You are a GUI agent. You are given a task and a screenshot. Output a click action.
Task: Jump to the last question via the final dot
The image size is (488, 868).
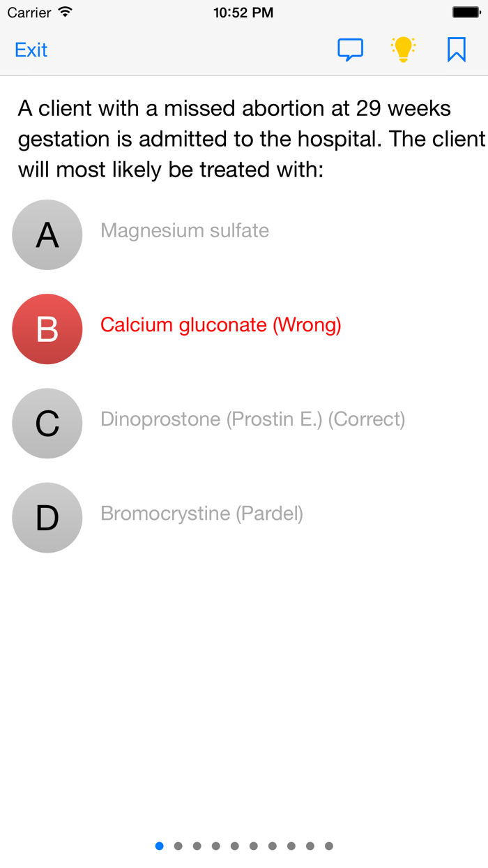(328, 845)
